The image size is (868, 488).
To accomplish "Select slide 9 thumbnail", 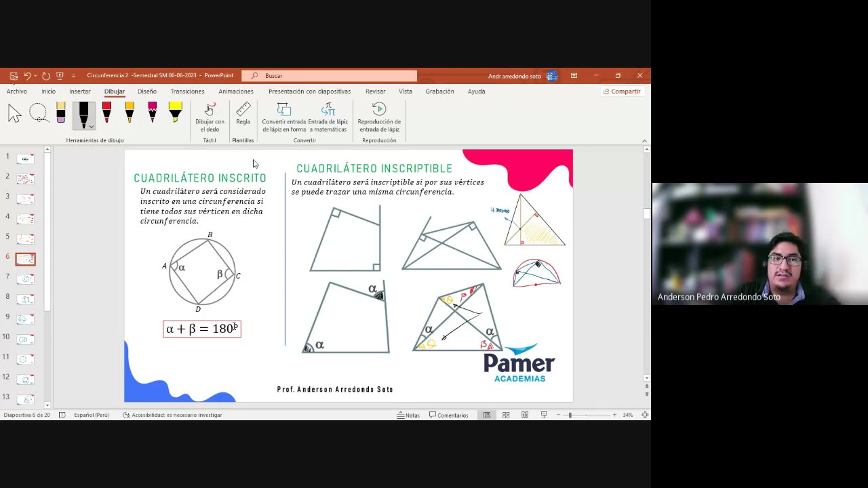I will [25, 319].
